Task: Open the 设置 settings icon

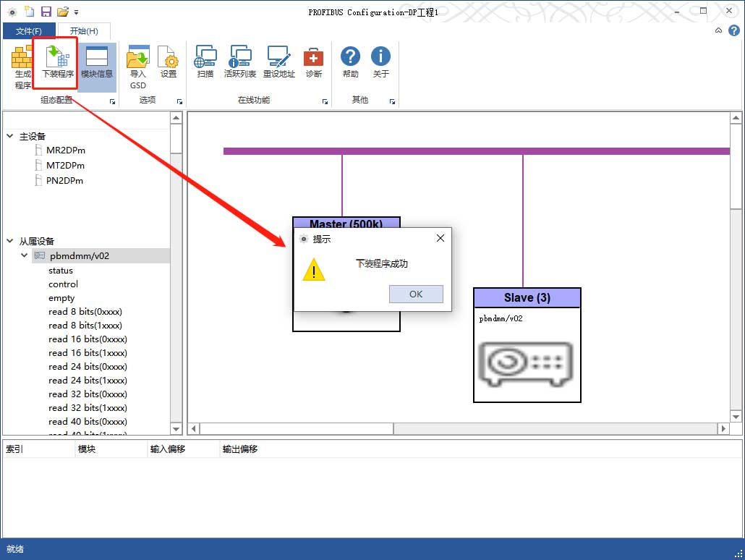Action: [x=169, y=64]
